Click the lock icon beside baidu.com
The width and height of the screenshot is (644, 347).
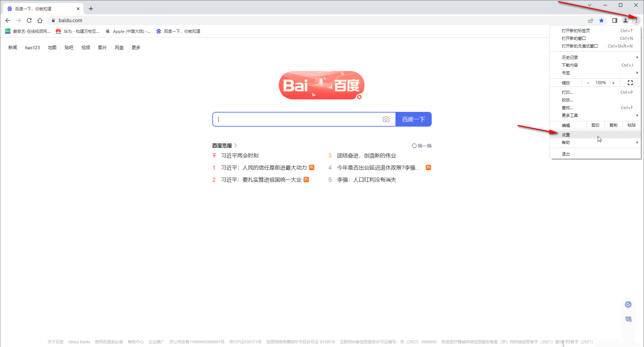[x=53, y=20]
